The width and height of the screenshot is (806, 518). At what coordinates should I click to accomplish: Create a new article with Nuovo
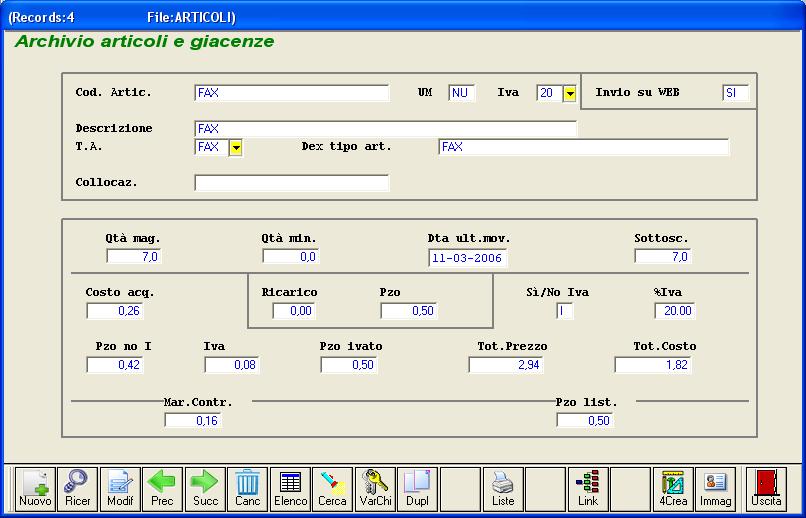[35, 489]
